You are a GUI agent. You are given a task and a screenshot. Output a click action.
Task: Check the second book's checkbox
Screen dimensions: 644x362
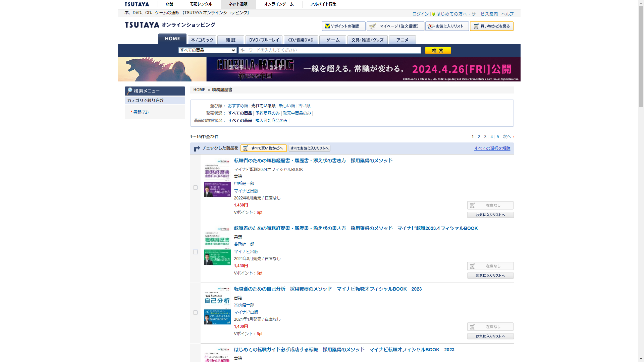[x=195, y=252]
